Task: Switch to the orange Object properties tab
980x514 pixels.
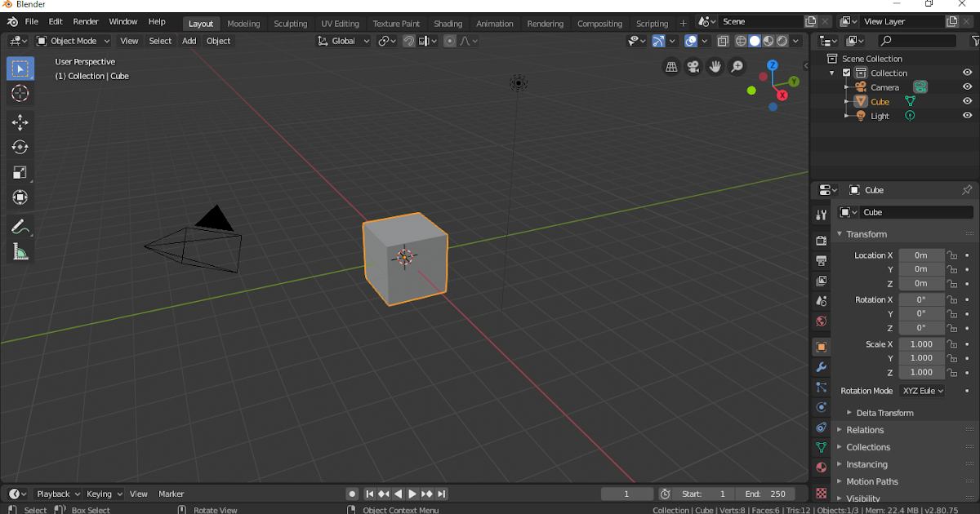Action: click(821, 346)
